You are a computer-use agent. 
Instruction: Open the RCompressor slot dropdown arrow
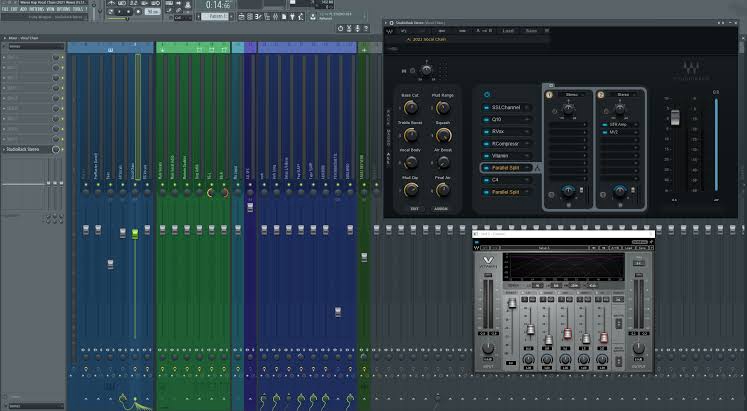pyautogui.click(x=527, y=144)
